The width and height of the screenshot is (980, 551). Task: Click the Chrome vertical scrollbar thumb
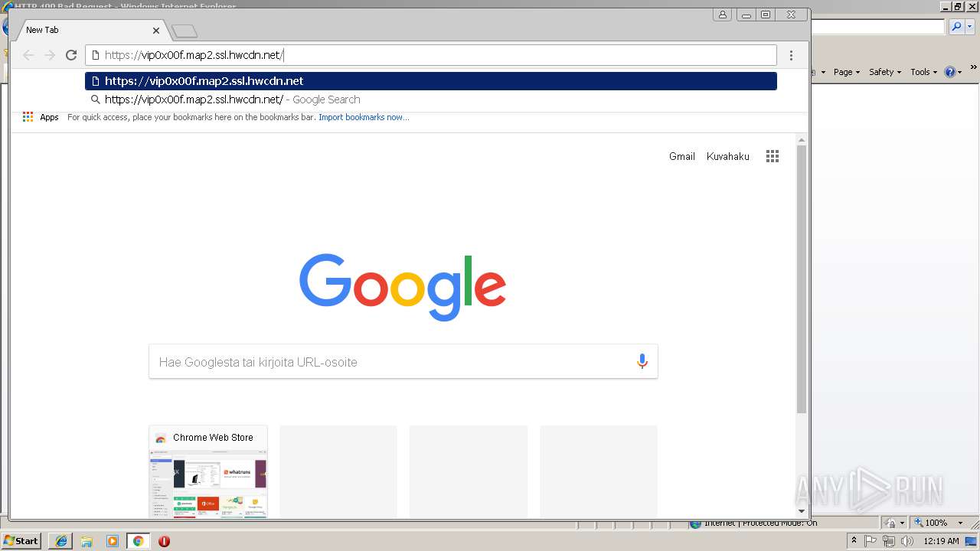point(802,279)
